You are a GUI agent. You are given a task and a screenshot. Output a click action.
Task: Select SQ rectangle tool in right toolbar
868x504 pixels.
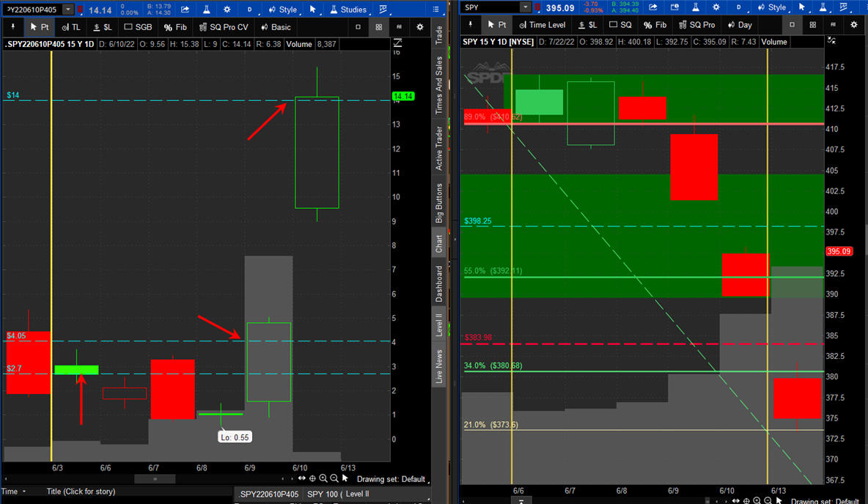point(620,24)
